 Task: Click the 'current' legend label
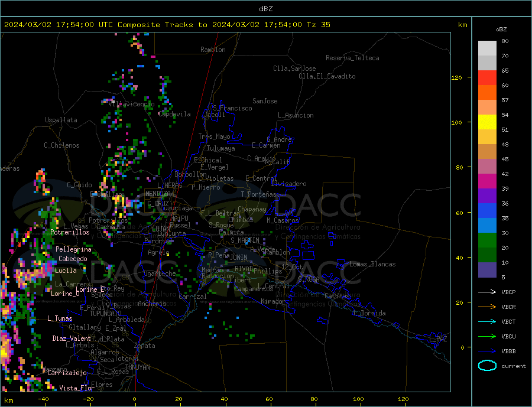[x=514, y=366]
